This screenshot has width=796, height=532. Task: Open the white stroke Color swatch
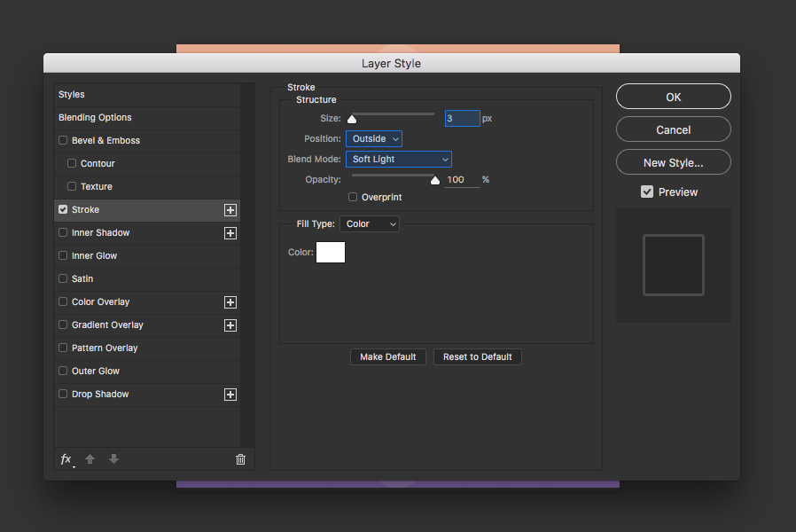[x=331, y=253]
